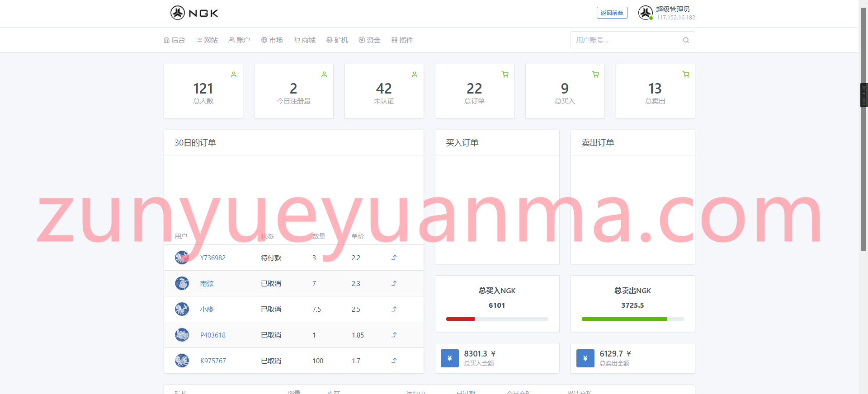The height and width of the screenshot is (394, 868).
Task: Click the green 总卖出NGK progress bar
Action: tap(624, 319)
